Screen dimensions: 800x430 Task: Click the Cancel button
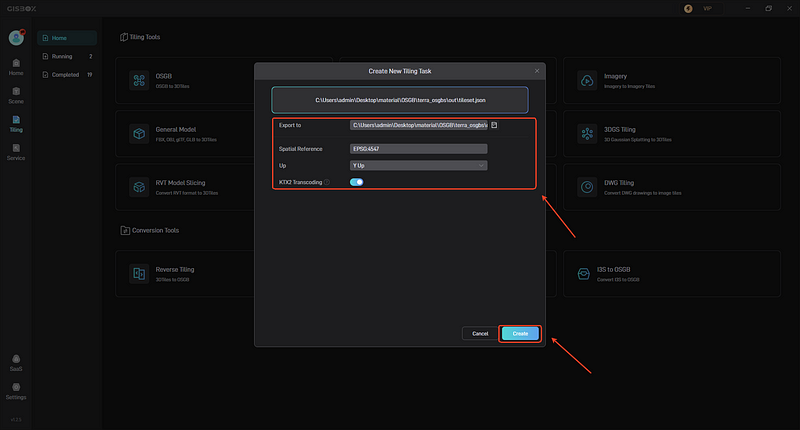480,334
